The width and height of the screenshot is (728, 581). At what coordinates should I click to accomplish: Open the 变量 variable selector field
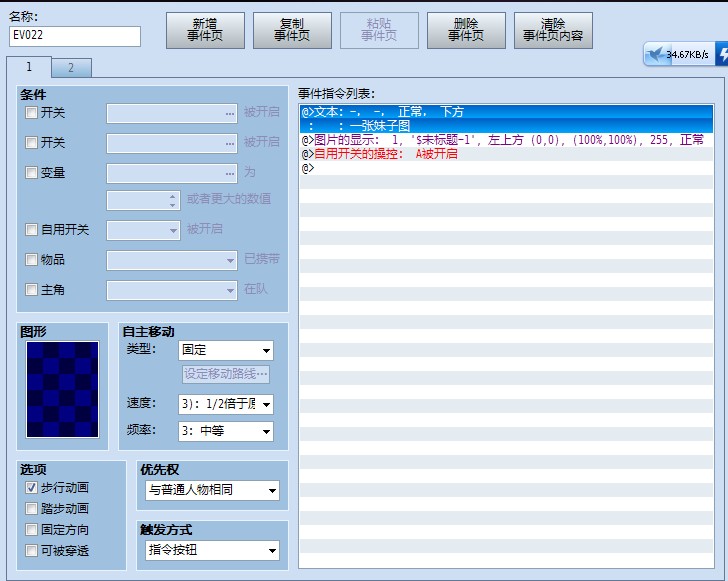(172, 174)
